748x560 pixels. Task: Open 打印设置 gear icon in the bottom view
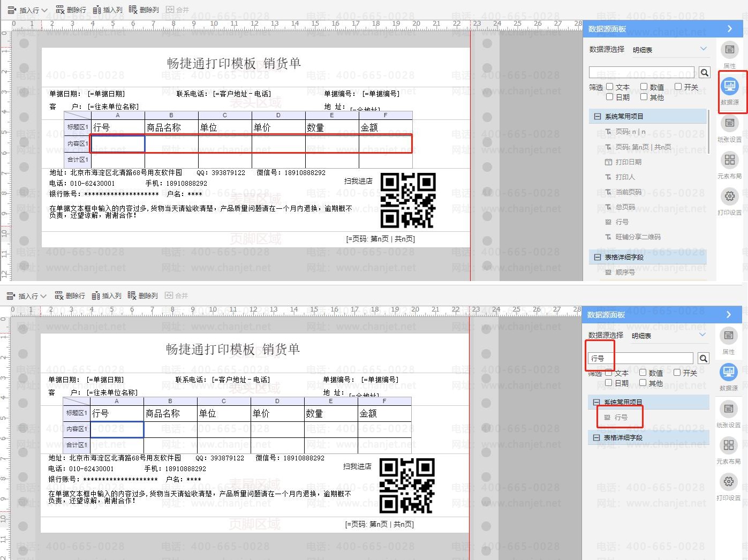(728, 481)
